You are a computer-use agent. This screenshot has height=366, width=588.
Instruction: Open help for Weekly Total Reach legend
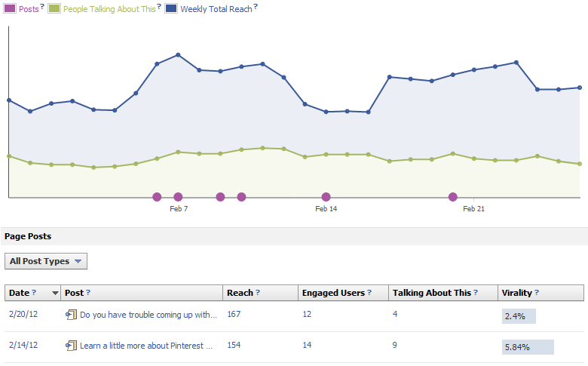click(256, 8)
